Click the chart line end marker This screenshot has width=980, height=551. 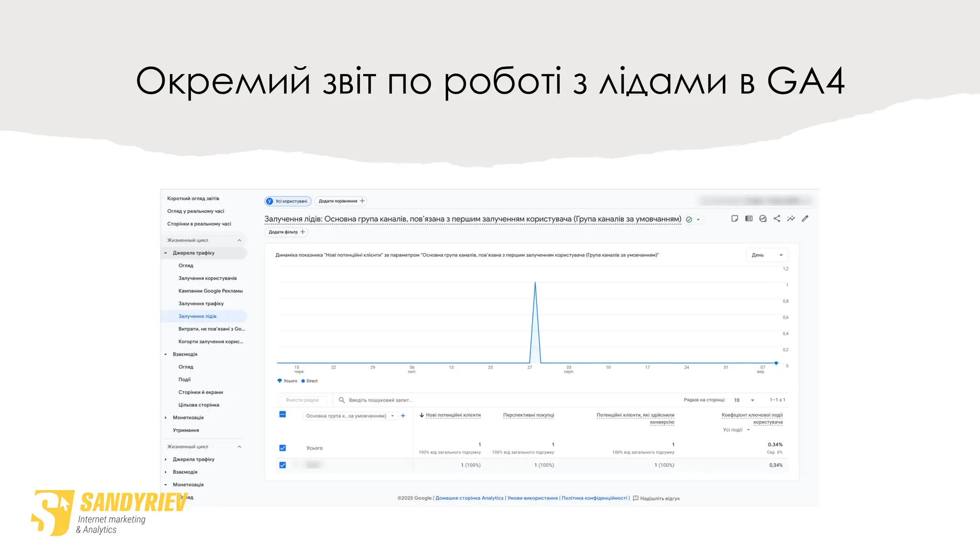pyautogui.click(x=776, y=363)
